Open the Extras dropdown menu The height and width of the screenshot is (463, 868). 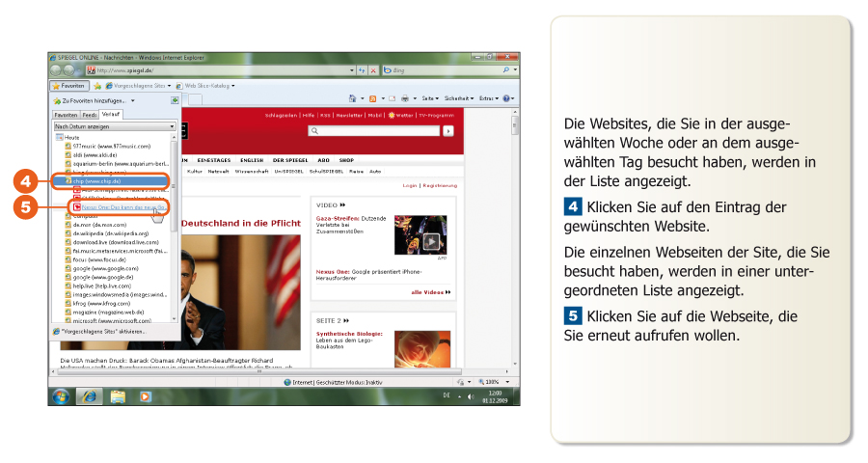point(488,98)
